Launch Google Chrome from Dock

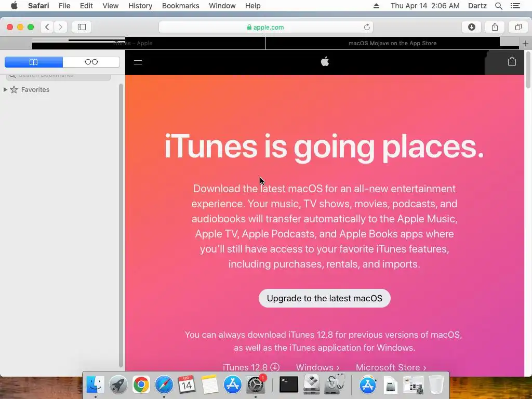141,384
